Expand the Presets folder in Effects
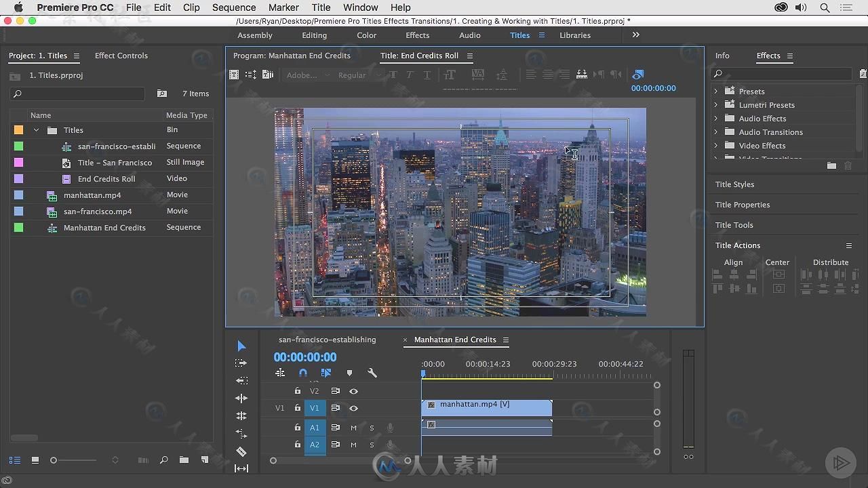 (x=715, y=91)
